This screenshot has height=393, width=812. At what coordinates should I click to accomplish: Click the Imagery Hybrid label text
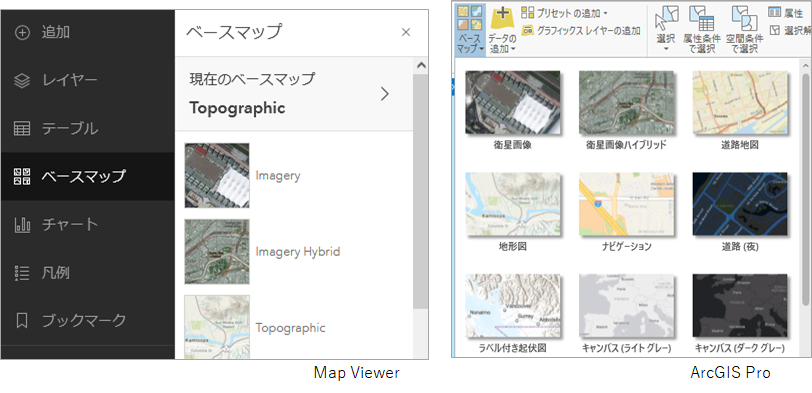coord(298,252)
